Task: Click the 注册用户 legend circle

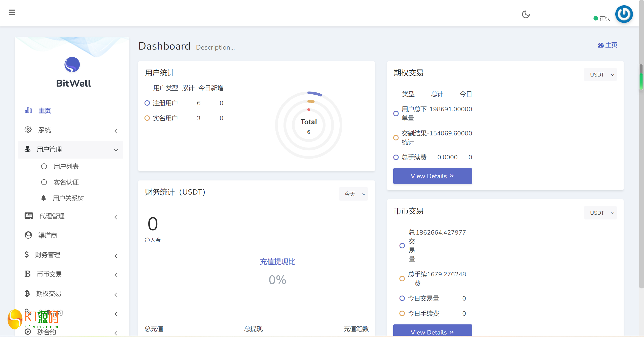Action: point(147,103)
